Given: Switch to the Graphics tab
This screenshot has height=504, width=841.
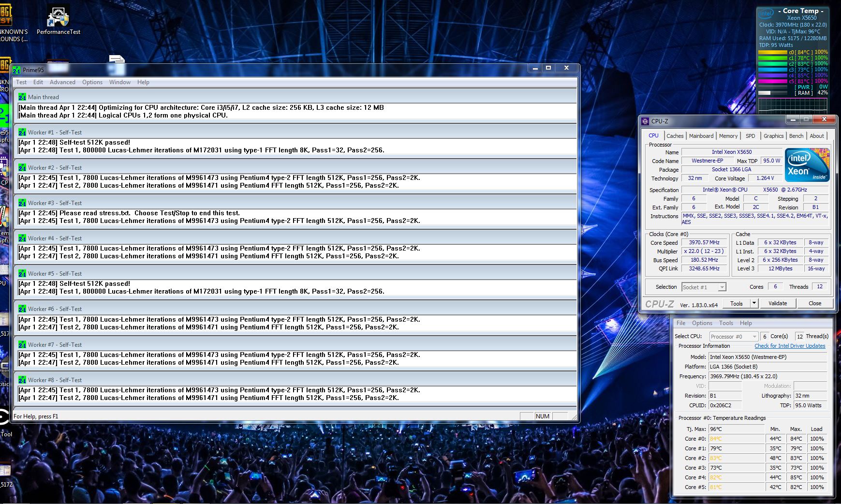Looking at the screenshot, I should 773,136.
